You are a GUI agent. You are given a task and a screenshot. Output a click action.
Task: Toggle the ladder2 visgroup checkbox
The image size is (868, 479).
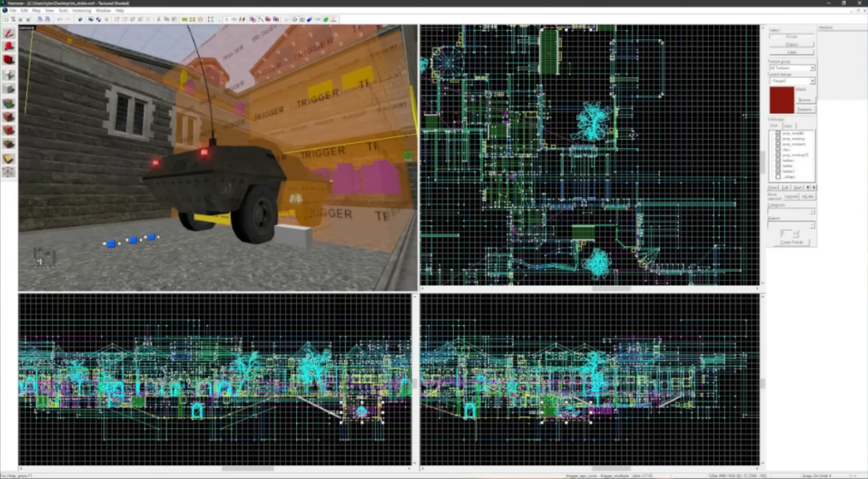778,171
